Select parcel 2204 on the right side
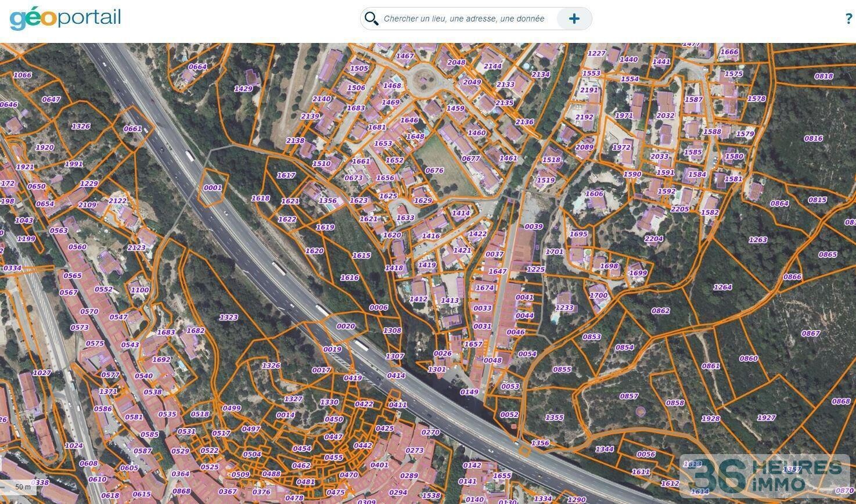Image resolution: width=856 pixels, height=504 pixels. [x=655, y=239]
